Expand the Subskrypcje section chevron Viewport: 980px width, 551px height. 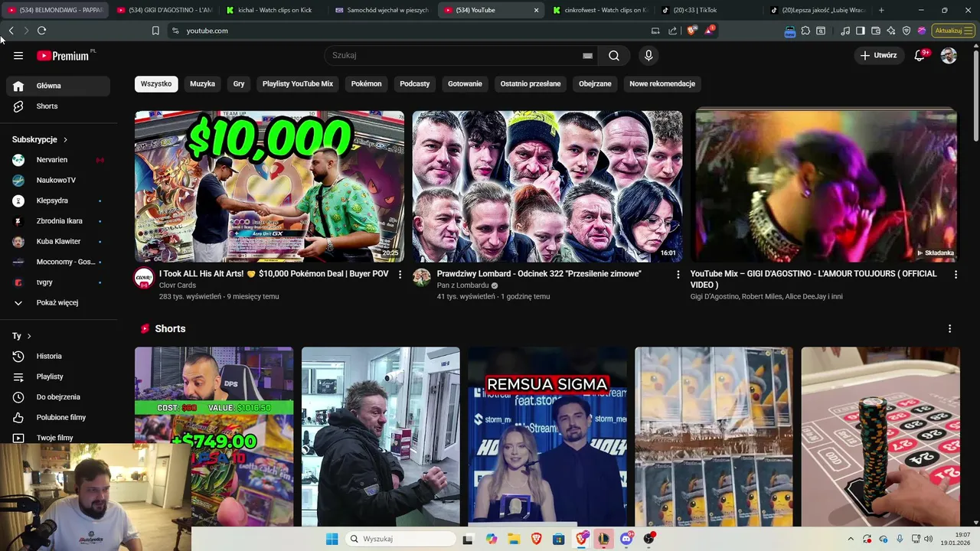click(65, 140)
